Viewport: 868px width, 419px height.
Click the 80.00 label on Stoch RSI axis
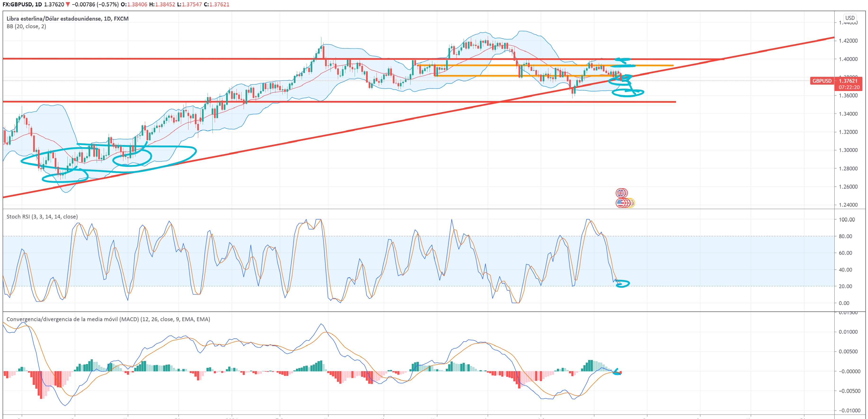[x=846, y=236]
